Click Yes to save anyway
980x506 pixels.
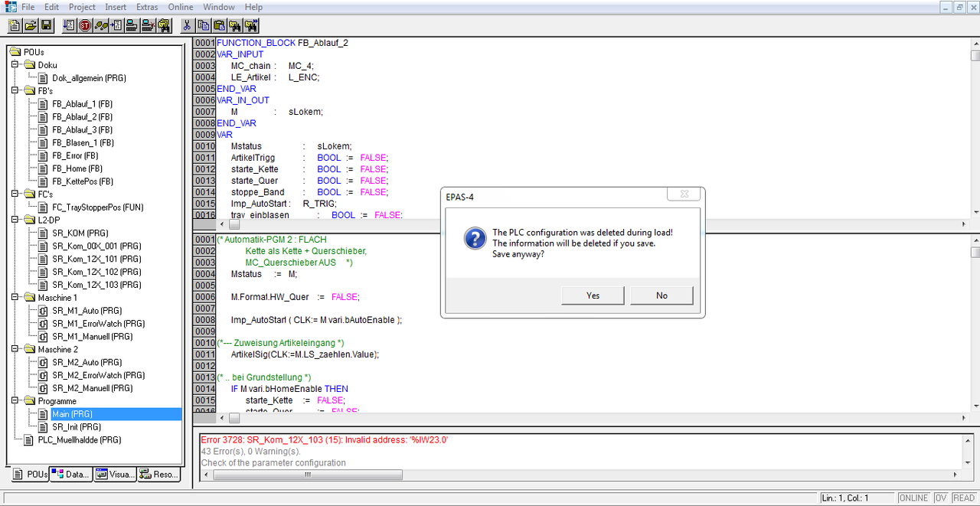point(593,295)
